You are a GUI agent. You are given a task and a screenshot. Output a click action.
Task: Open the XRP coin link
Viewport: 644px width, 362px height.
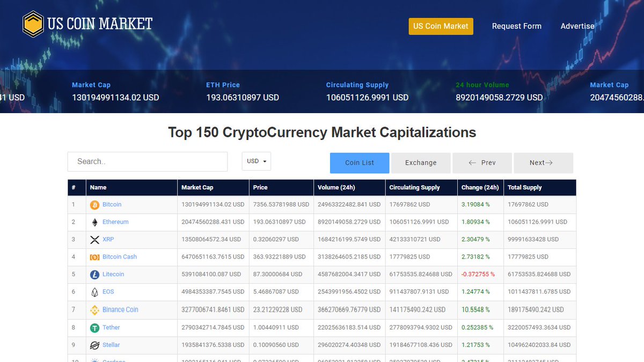tap(108, 239)
